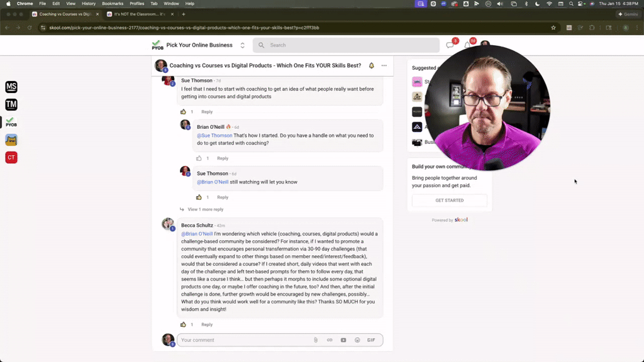
Task: Click @Brian O'Neill mention in Becca's comment
Action: pos(197,234)
